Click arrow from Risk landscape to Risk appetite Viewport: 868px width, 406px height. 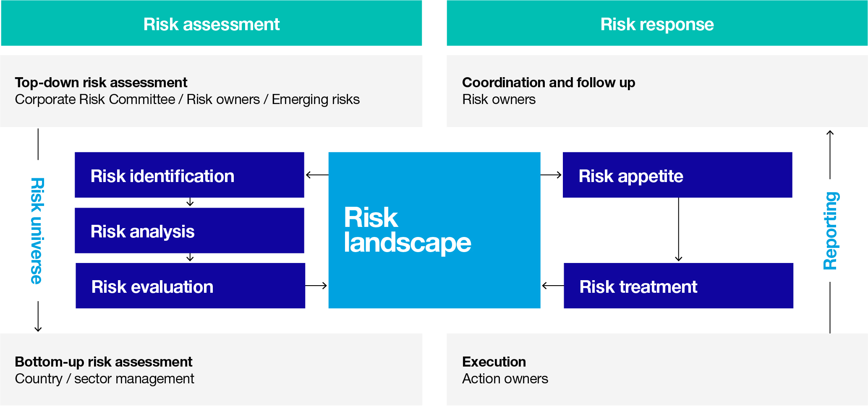(x=551, y=175)
